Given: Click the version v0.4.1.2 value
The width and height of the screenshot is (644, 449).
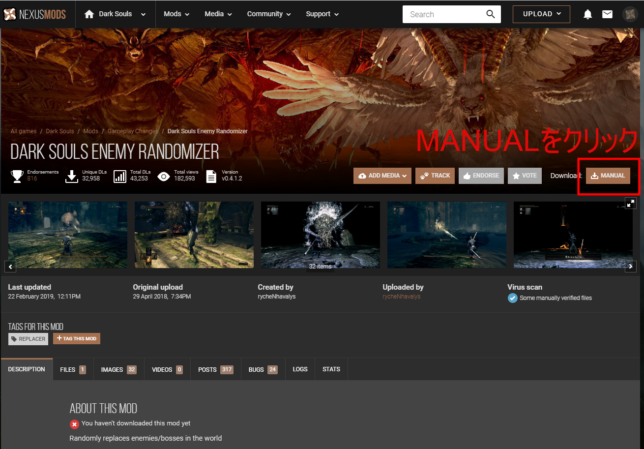Looking at the screenshot, I should pyautogui.click(x=232, y=179).
